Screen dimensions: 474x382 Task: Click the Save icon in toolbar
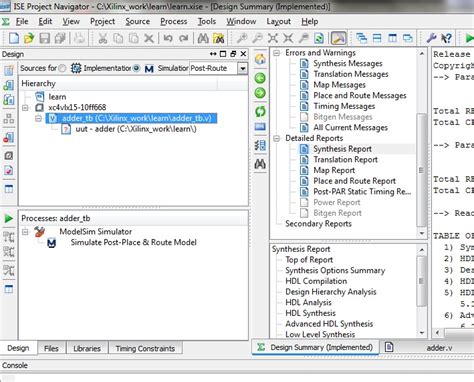click(x=44, y=38)
